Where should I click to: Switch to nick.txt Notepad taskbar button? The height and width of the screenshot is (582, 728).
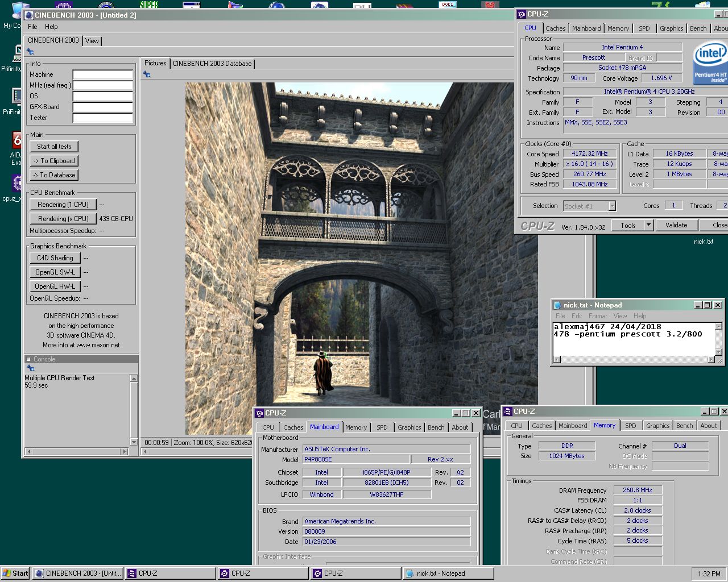click(x=448, y=573)
